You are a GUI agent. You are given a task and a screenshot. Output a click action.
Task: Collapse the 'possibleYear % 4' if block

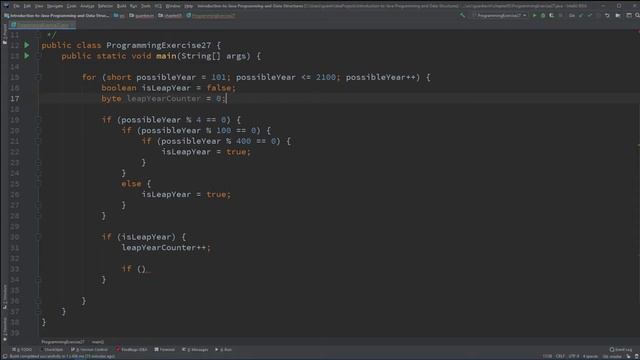[x=38, y=120]
